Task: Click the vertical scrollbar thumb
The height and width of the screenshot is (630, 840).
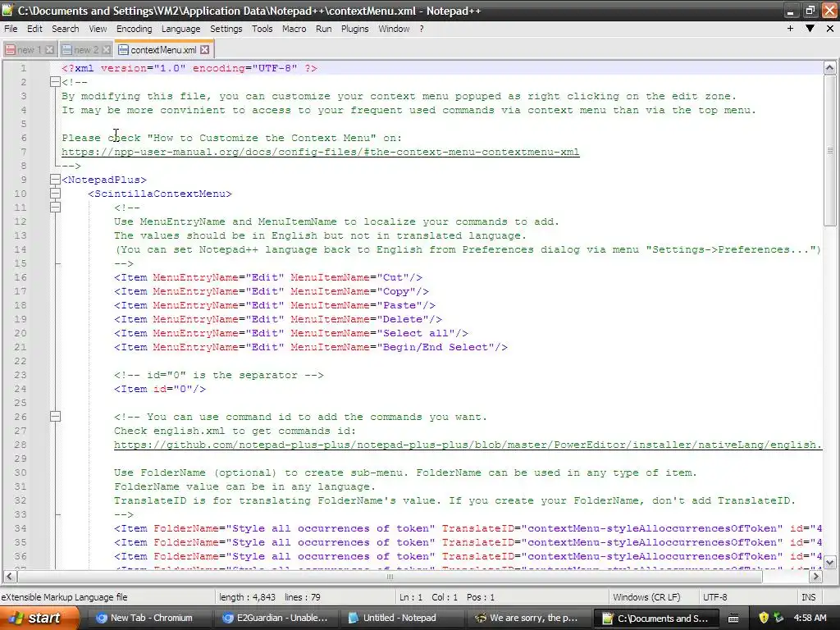Action: [829, 150]
